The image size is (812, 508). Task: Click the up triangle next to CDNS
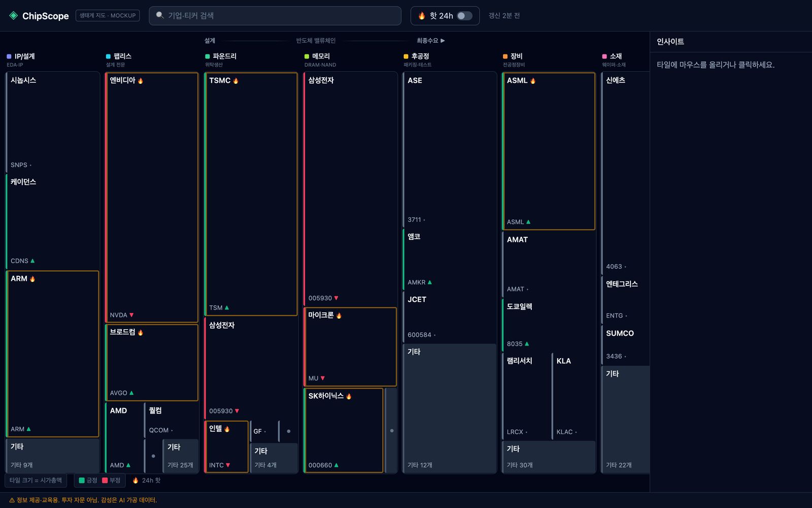(x=32, y=261)
